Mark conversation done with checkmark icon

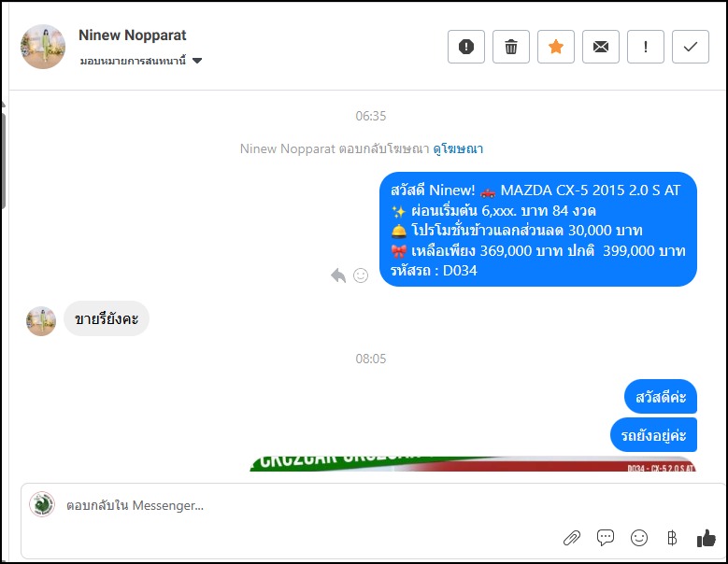(691, 47)
